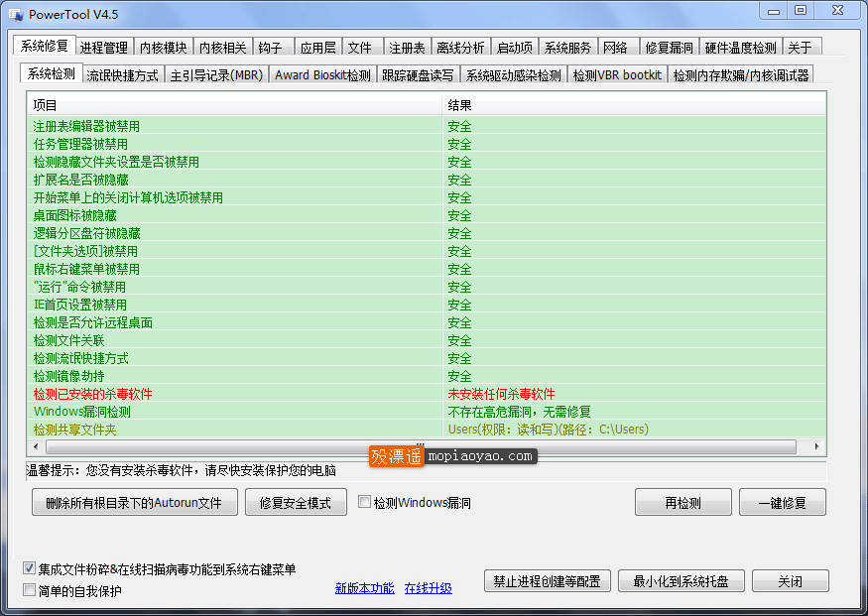Select the 任务管理器被禁用 row
Viewport: 868px width, 616px height.
427,144
